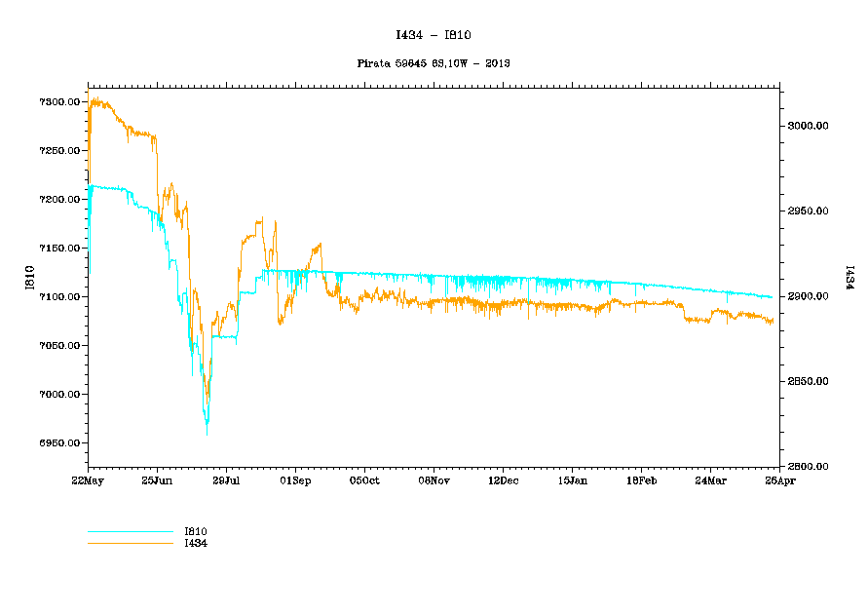The width and height of the screenshot is (868, 614).
Task: Click the 15Jan date tick label
Action: pyautogui.click(x=572, y=480)
